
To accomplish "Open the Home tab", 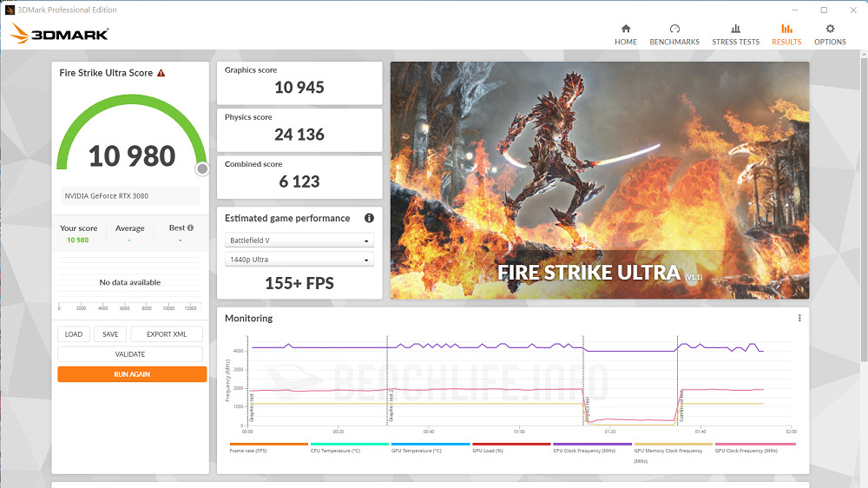I will click(x=626, y=35).
